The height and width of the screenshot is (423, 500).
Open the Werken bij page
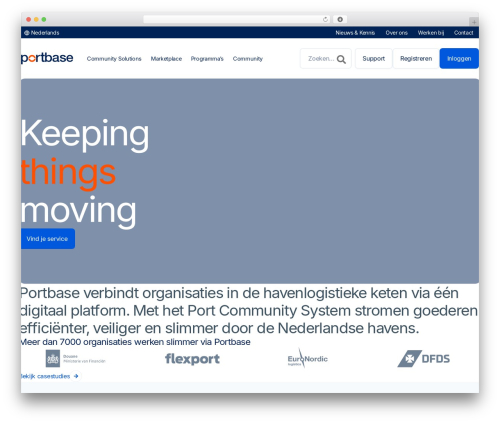(x=431, y=33)
